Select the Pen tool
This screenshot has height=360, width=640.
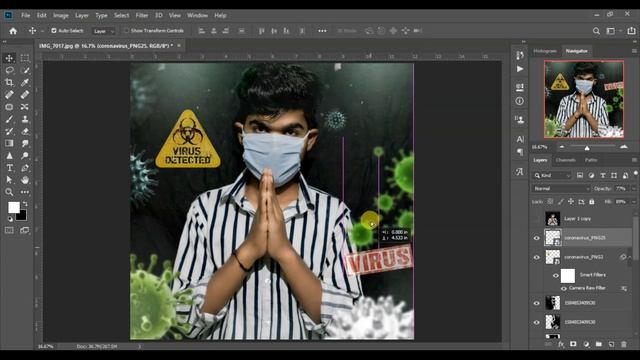point(24,168)
